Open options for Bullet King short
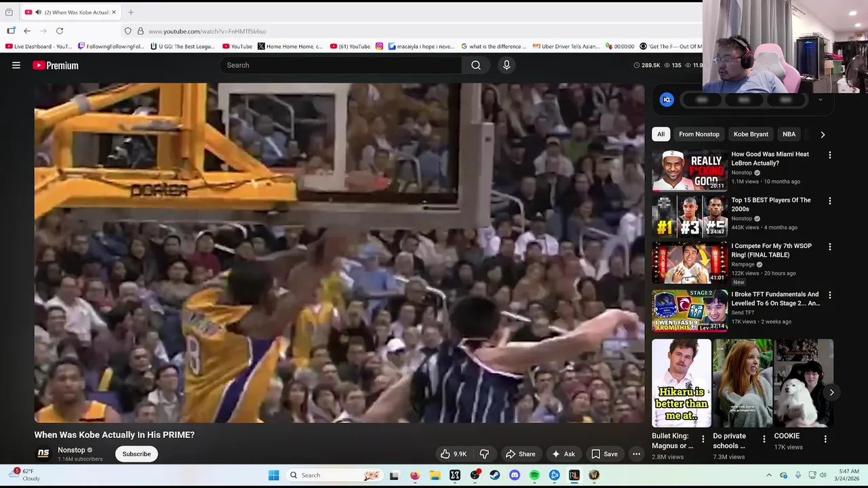Screen dimensions: 868x488 tap(703, 439)
